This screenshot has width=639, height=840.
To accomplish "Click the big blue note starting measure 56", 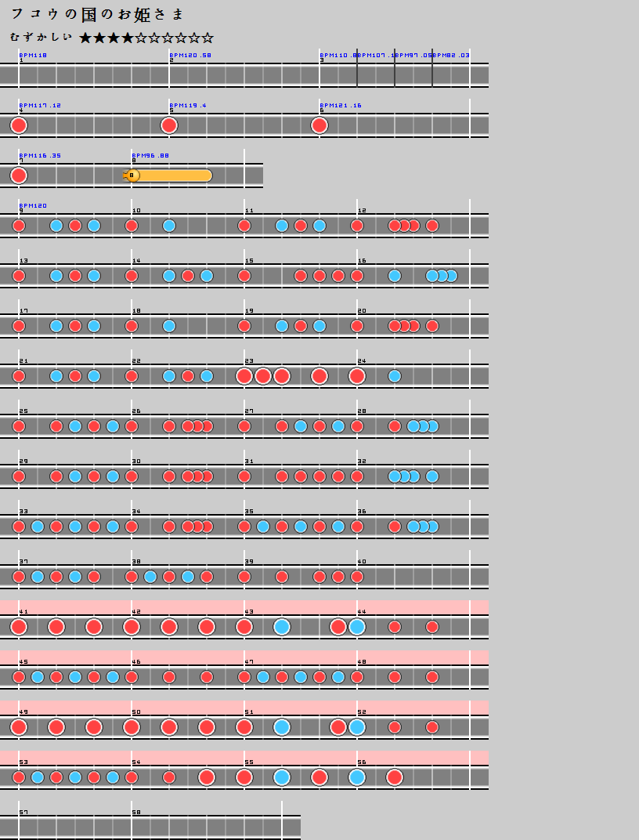I will click(x=357, y=777).
